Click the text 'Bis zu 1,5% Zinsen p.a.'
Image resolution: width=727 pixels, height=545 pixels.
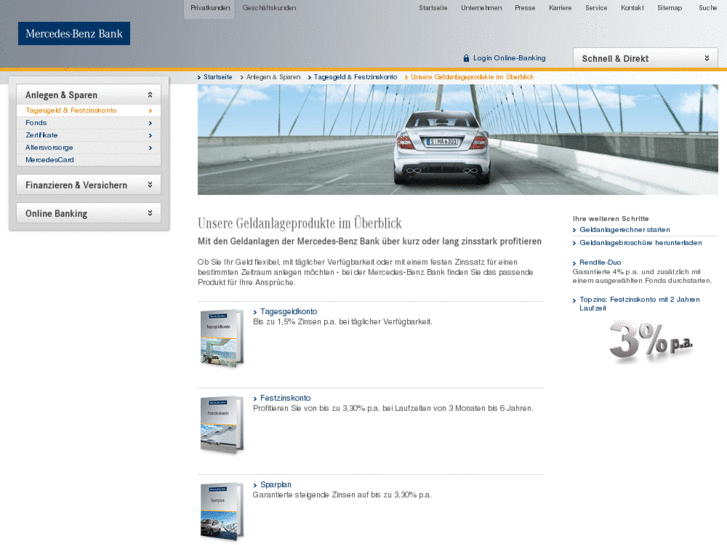point(294,322)
